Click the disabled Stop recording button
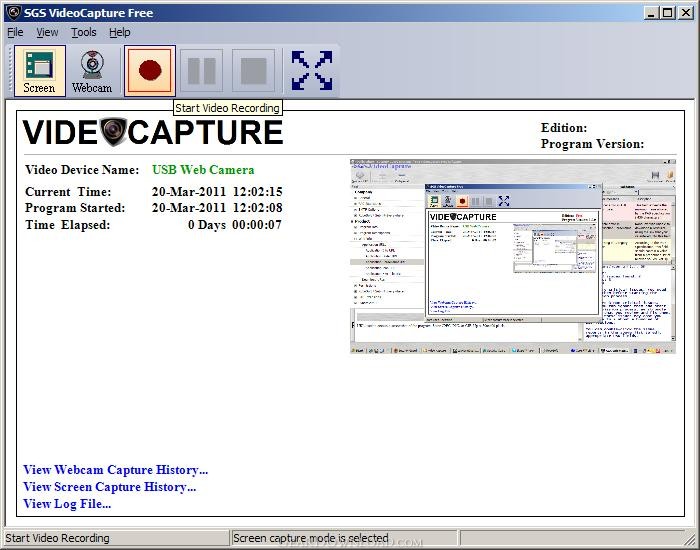Screen dimensions: 700x550 point(254,71)
